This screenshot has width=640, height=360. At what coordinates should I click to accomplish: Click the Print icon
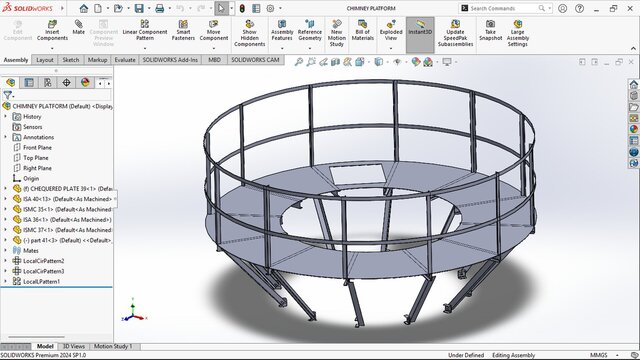160,9
